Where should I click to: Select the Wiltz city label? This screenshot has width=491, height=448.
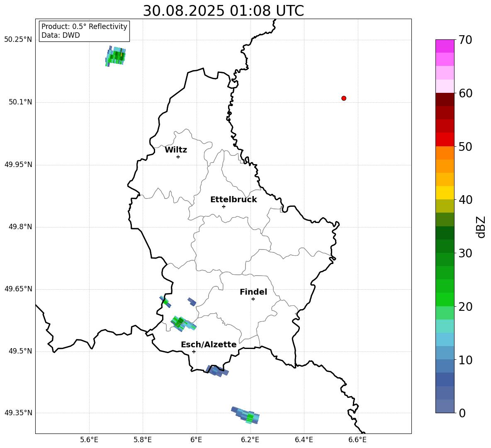[x=176, y=150]
